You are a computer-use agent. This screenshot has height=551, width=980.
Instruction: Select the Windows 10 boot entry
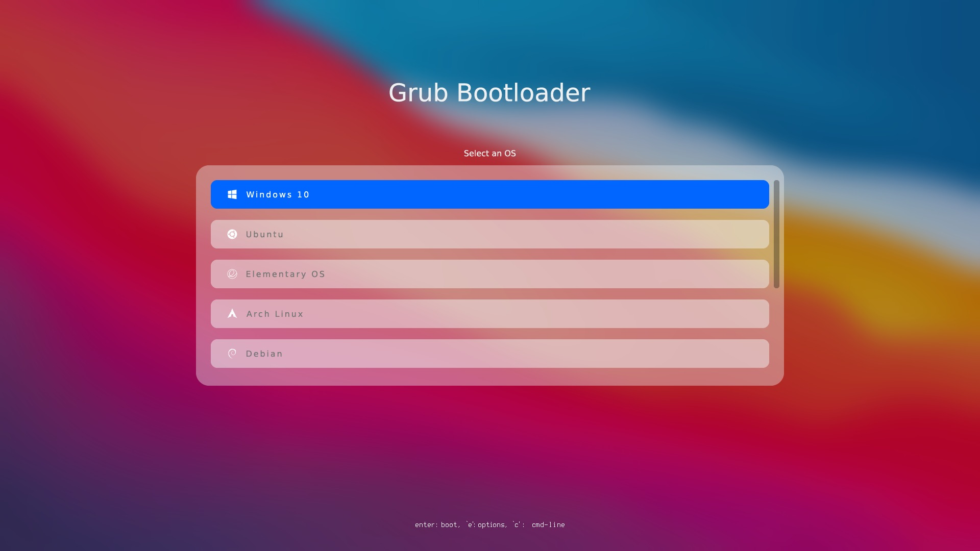(x=490, y=194)
